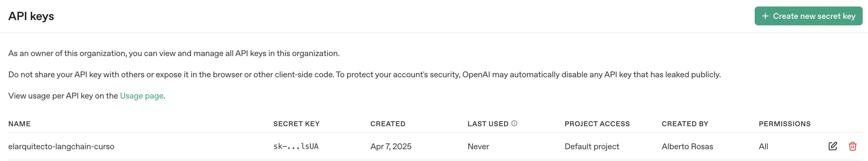Click the info icon beside Last Used
Screen dimensions: 868x161
pos(514,123)
